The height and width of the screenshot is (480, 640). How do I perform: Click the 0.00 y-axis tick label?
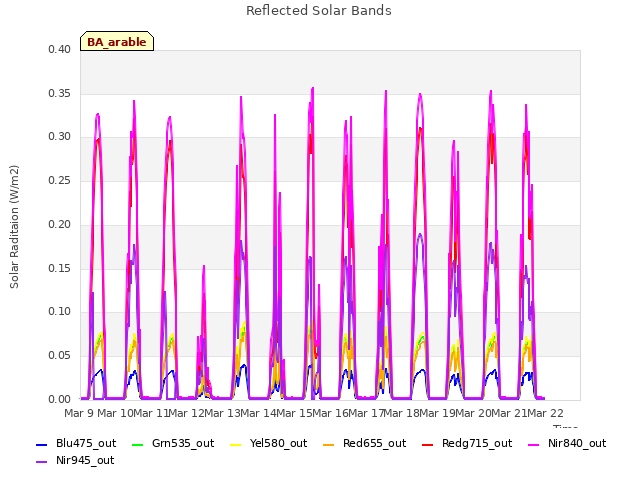point(60,399)
